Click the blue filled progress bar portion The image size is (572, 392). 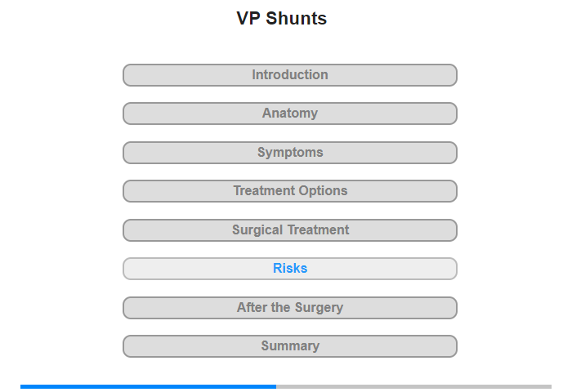click(148, 386)
